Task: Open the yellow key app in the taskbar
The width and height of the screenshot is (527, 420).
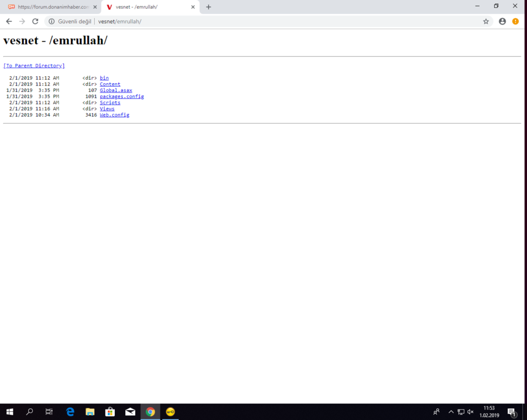Action: pyautogui.click(x=170, y=412)
